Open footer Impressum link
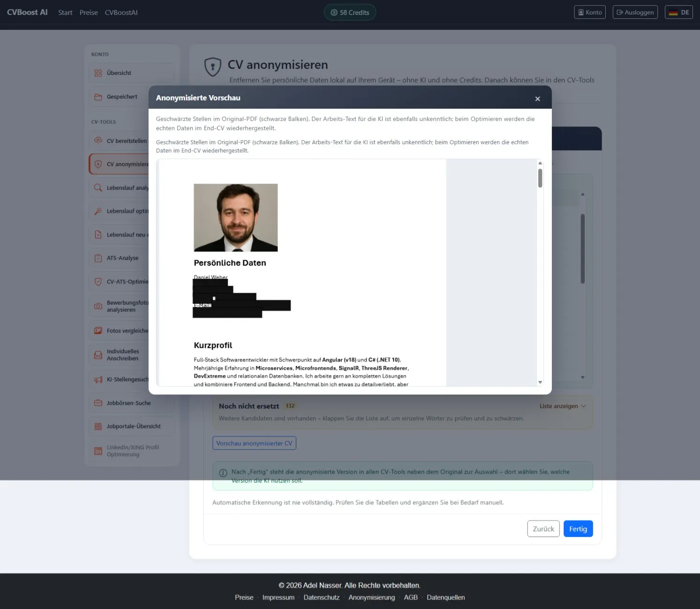This screenshot has height=609, width=700. tap(278, 597)
